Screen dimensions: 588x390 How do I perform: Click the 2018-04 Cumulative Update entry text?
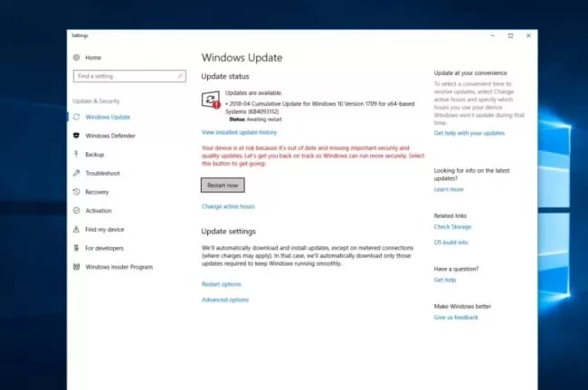[320, 108]
